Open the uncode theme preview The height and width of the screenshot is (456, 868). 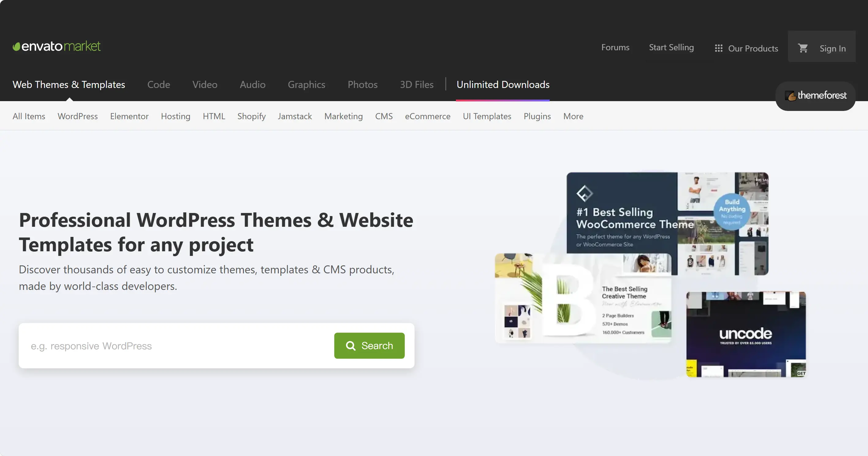pos(746,334)
